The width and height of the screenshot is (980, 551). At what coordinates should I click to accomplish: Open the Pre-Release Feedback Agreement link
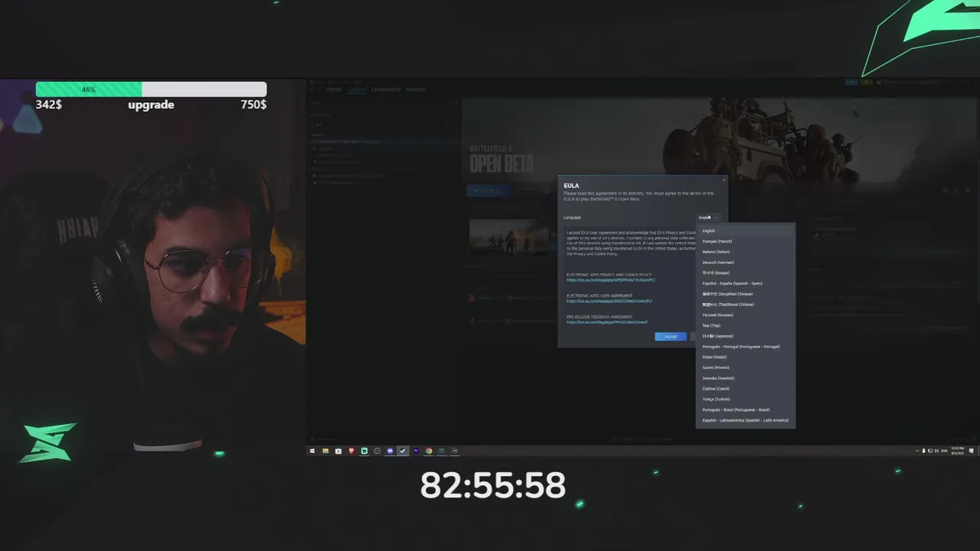[606, 322]
